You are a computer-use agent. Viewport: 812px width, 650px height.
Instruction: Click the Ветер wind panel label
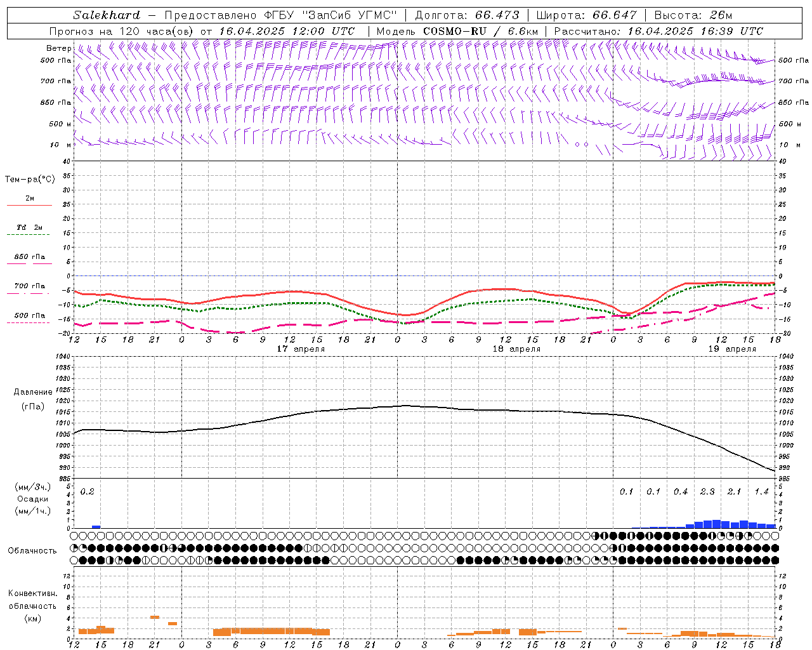pyautogui.click(x=58, y=48)
